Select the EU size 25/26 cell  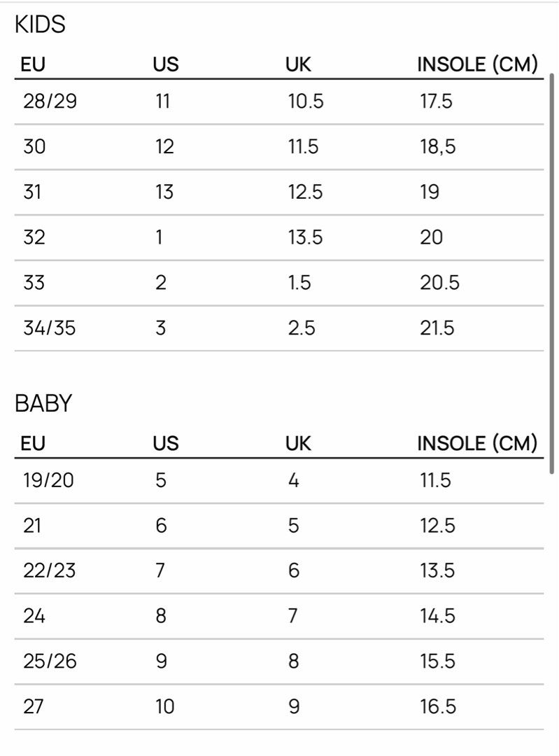(49, 661)
